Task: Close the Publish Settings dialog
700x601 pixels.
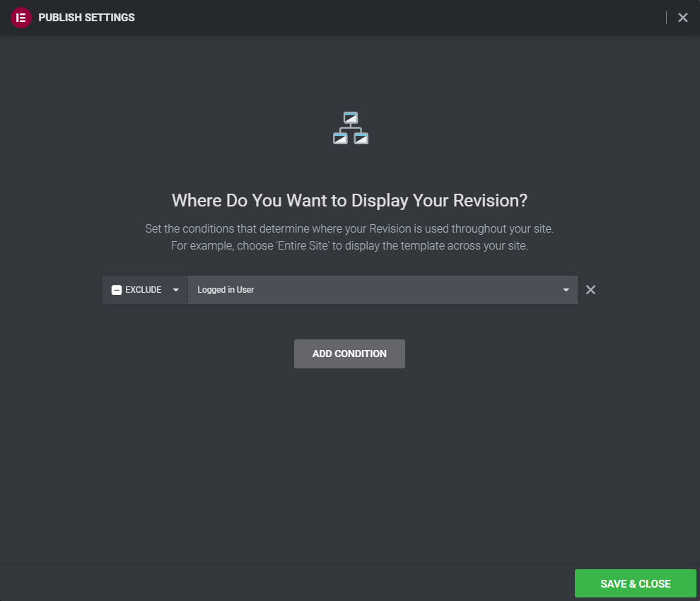Action: point(682,18)
